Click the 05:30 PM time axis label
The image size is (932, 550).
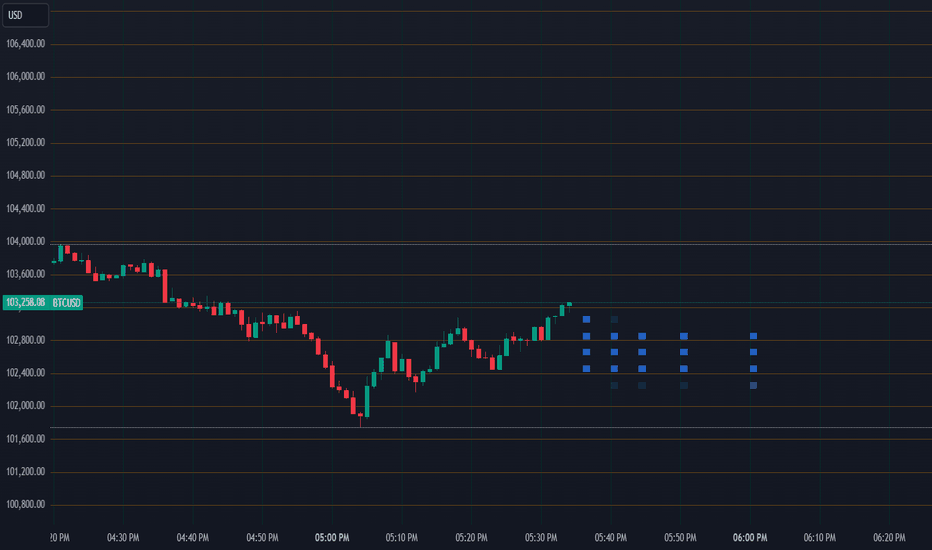541,538
